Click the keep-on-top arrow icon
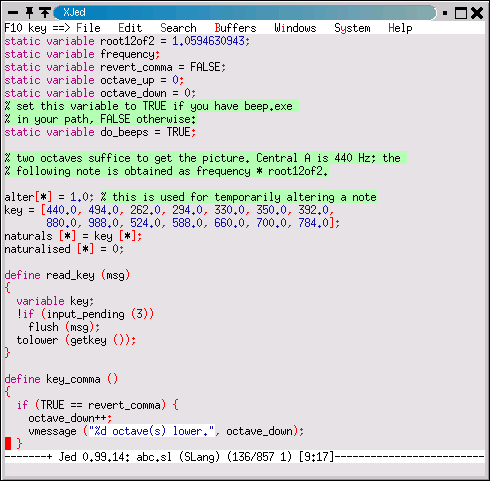This screenshot has height=481, width=490. point(45,13)
